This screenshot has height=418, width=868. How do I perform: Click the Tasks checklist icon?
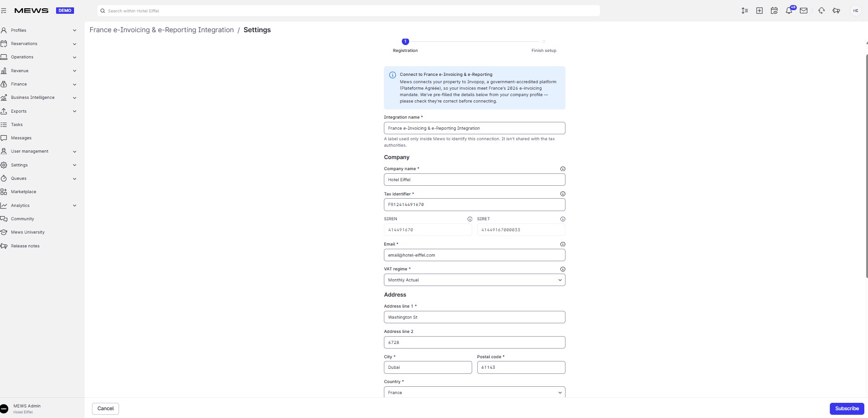tap(4, 125)
